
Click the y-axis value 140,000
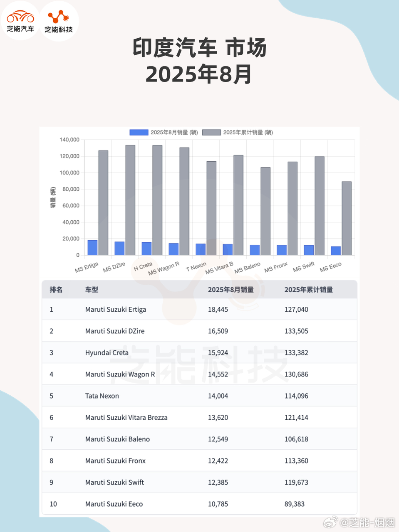tap(69, 140)
